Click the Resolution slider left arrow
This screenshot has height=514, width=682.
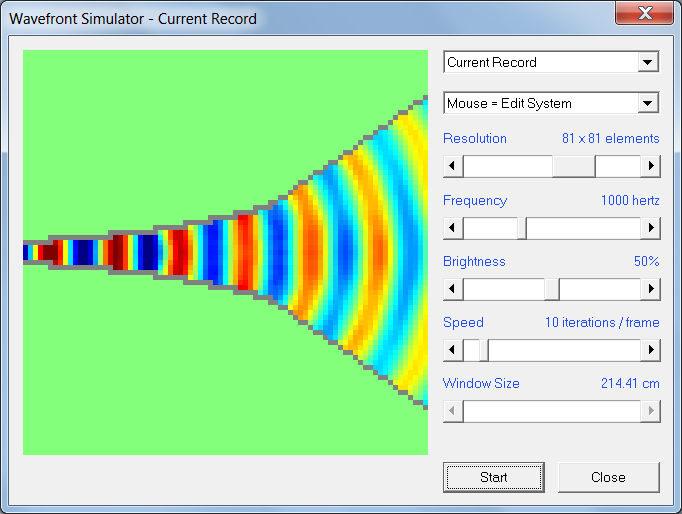click(453, 166)
